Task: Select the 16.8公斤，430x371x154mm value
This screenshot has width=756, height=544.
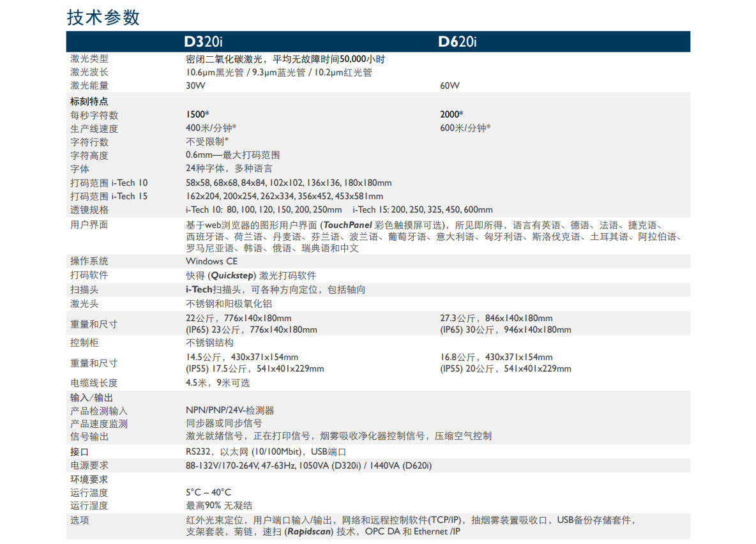Action: click(496, 358)
